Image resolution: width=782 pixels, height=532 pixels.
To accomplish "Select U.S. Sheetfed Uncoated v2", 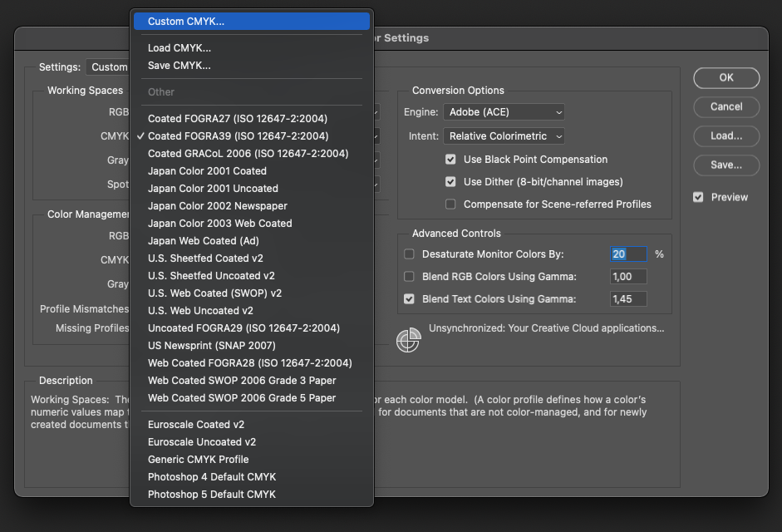I will tap(252, 275).
